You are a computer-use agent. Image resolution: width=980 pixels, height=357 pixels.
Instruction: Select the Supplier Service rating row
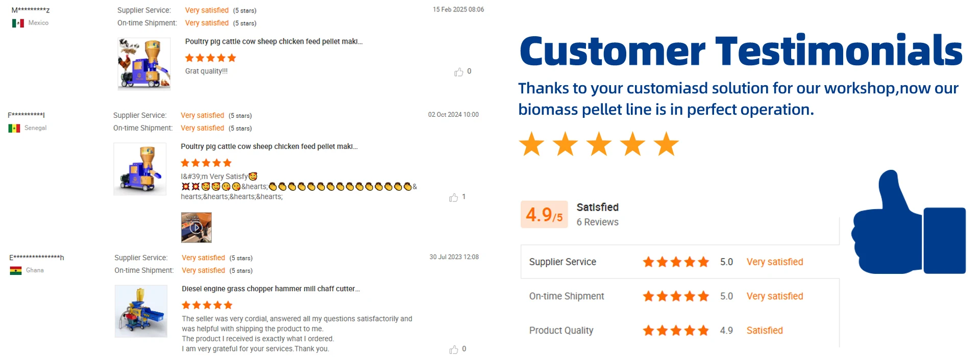coord(680,262)
